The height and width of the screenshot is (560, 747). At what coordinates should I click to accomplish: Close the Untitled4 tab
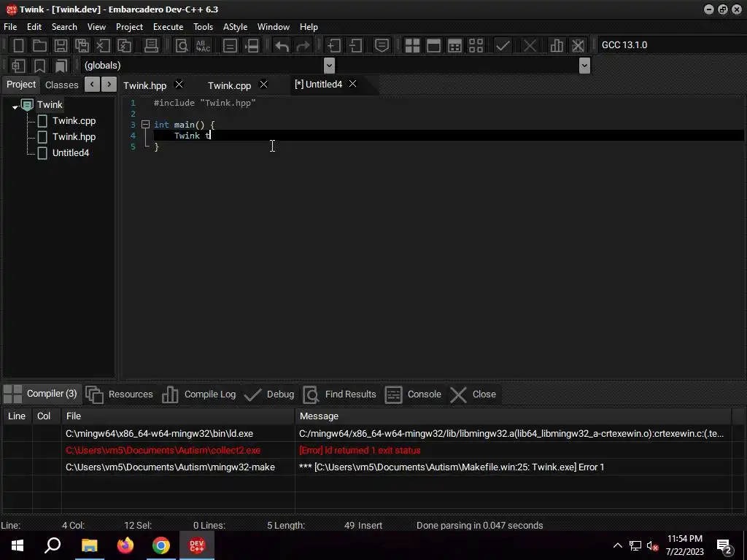(x=352, y=83)
